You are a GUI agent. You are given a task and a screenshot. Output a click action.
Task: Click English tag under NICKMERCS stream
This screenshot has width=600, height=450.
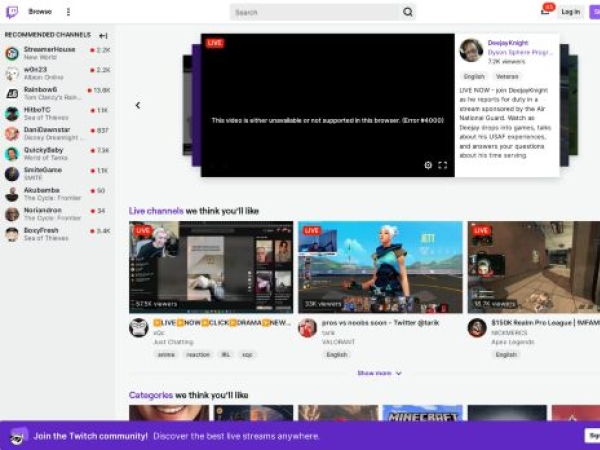click(506, 355)
